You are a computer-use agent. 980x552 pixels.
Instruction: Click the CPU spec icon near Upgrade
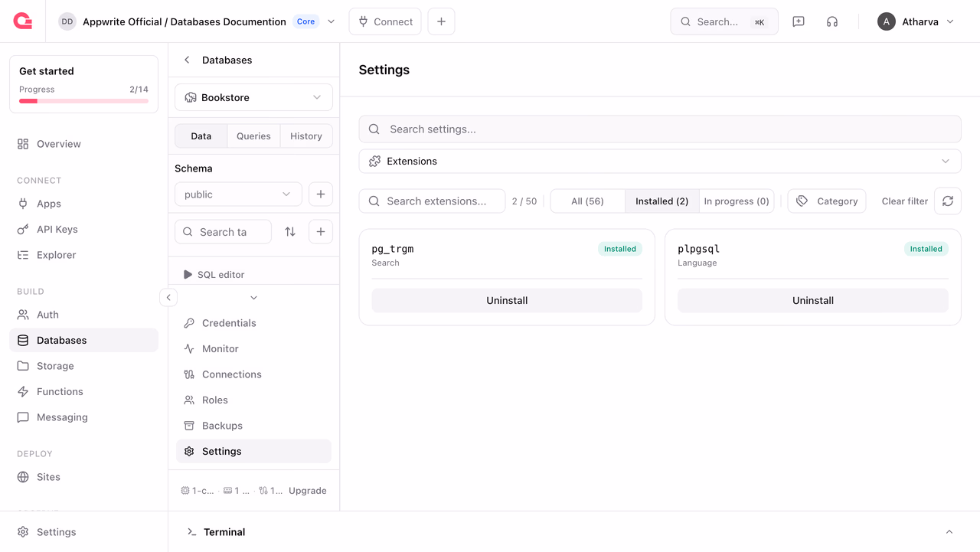click(185, 491)
